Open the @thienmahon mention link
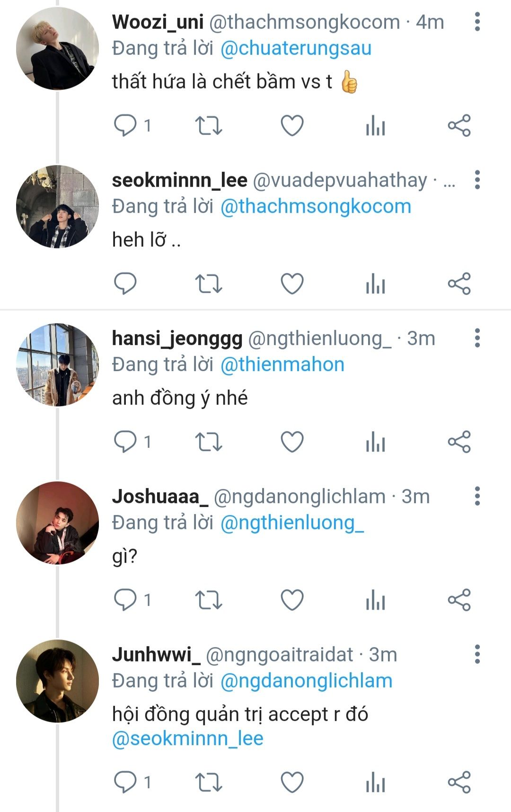This screenshot has height=812, width=511. tap(282, 365)
